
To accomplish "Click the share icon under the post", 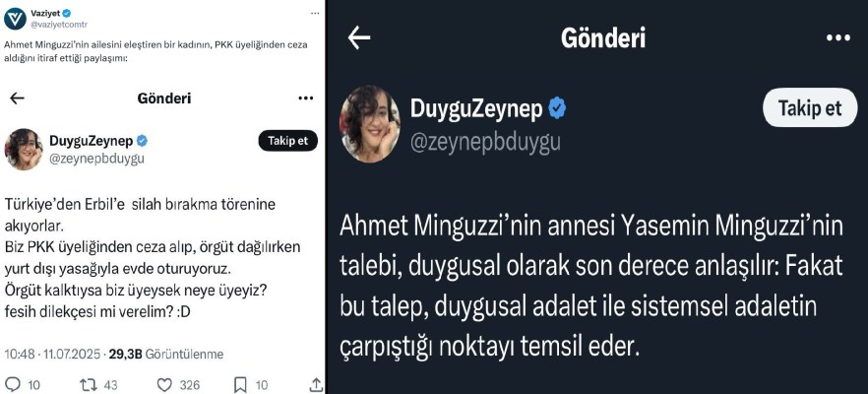I will pyautogui.click(x=315, y=384).
